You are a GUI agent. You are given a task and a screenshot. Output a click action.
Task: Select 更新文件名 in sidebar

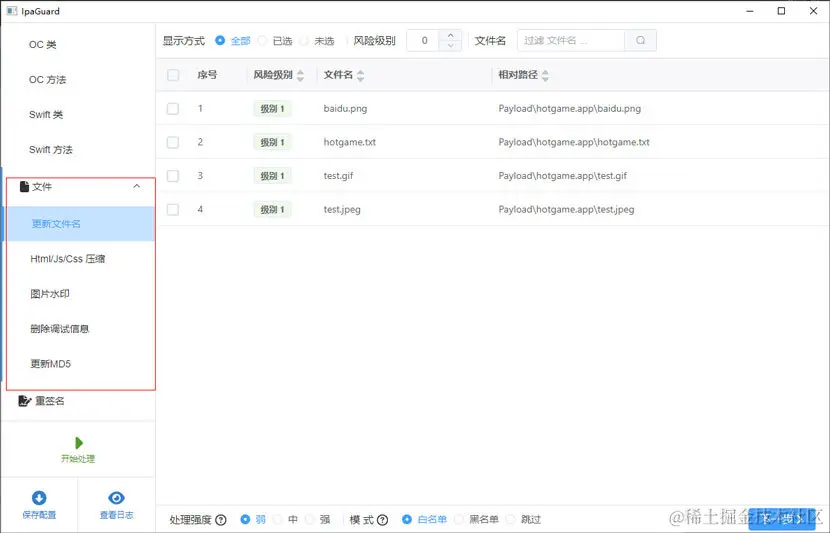coord(78,223)
